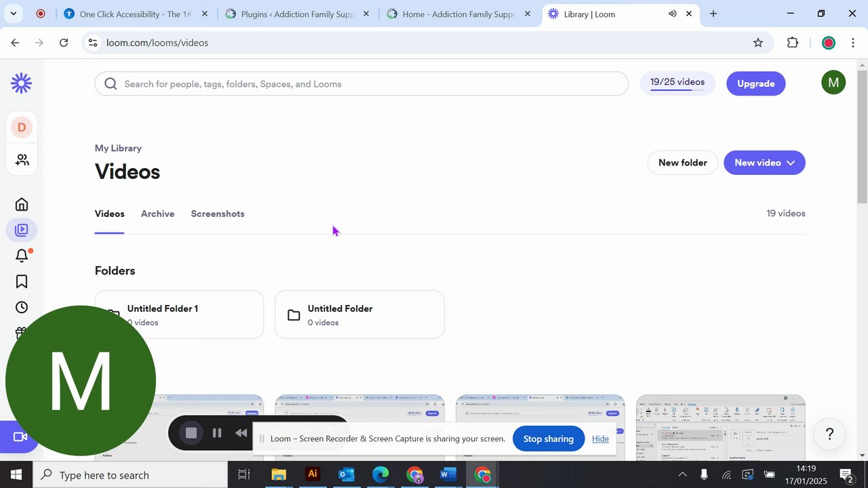This screenshot has height=488, width=868.
Task: Open the recent history clock icon
Action: coord(22,307)
